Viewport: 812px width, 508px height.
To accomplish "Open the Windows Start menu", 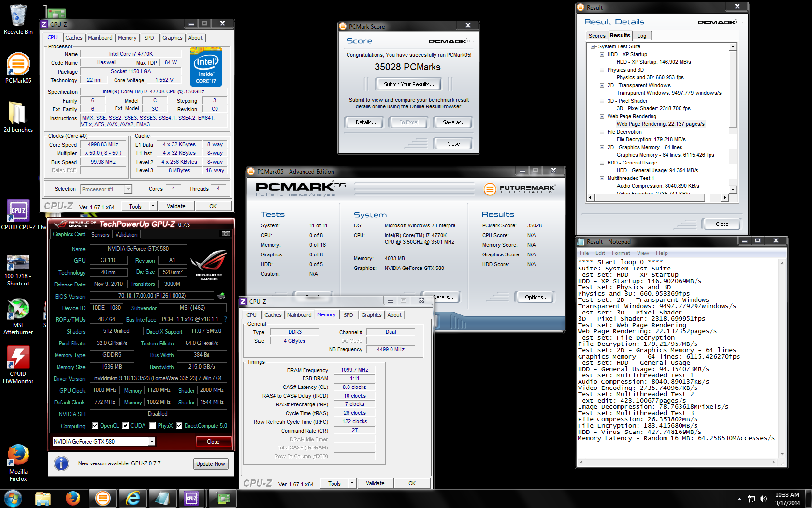I will [x=13, y=498].
